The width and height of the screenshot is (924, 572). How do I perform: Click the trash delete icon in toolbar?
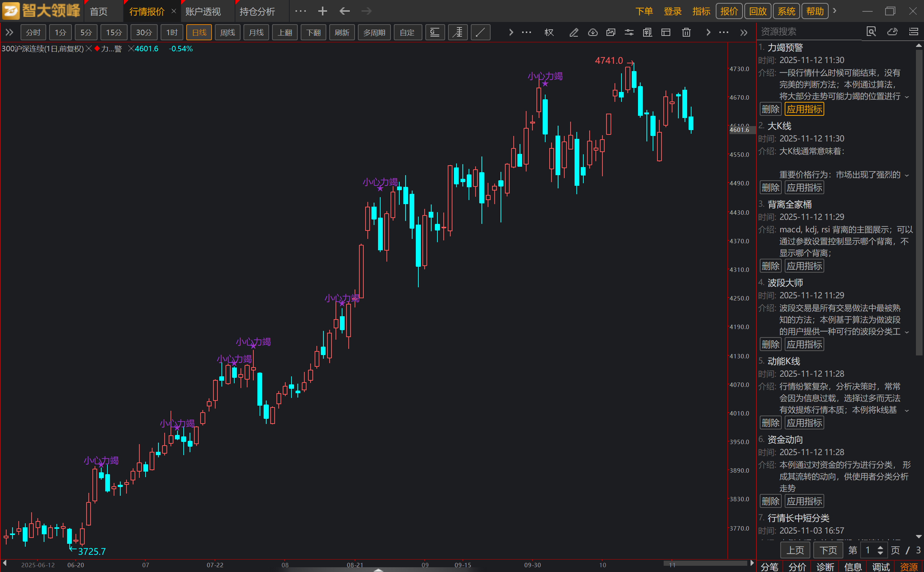click(x=686, y=33)
